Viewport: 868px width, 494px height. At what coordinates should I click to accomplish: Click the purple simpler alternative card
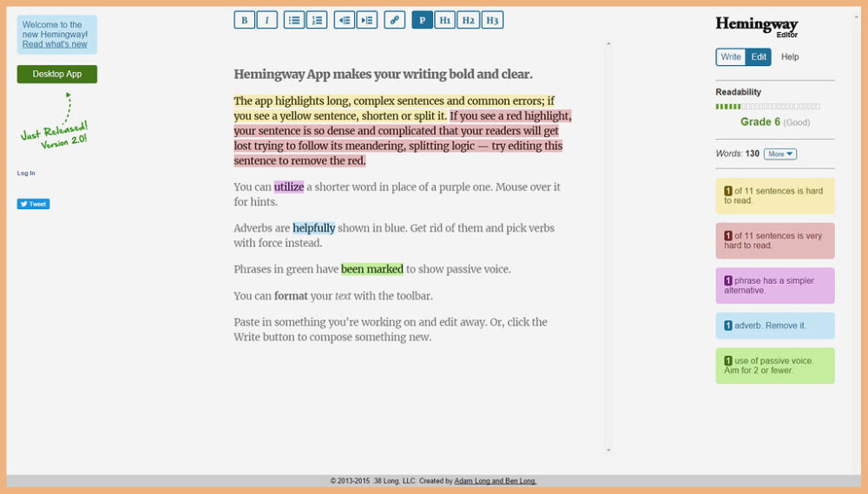(775, 286)
